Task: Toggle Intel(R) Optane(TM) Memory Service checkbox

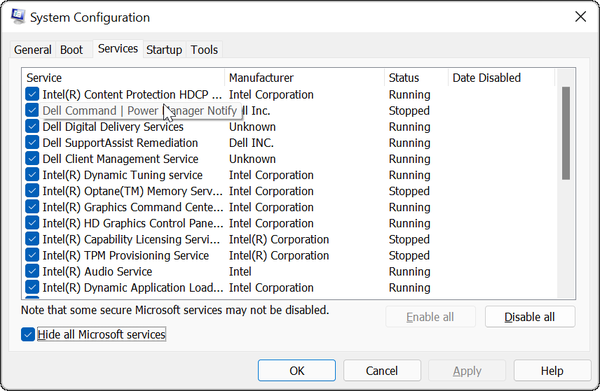Action: pyautogui.click(x=32, y=191)
